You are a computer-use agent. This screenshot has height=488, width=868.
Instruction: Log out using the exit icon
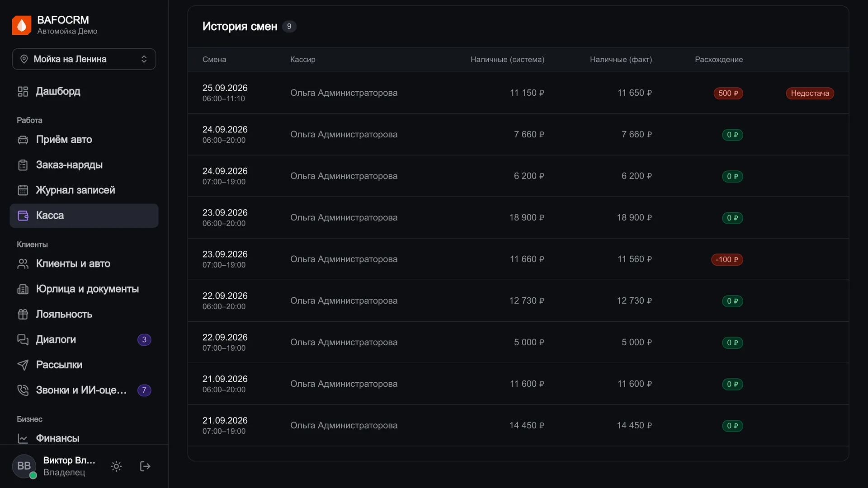coord(145,466)
